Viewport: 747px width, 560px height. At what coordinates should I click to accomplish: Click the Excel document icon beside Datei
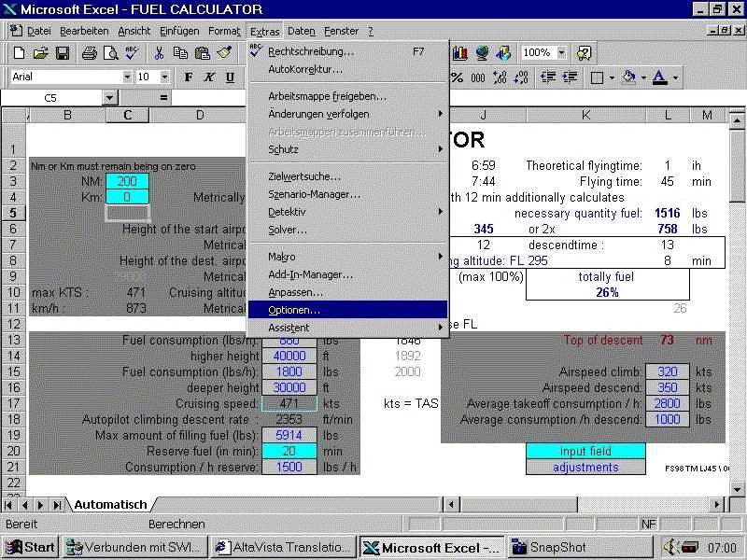[16, 31]
